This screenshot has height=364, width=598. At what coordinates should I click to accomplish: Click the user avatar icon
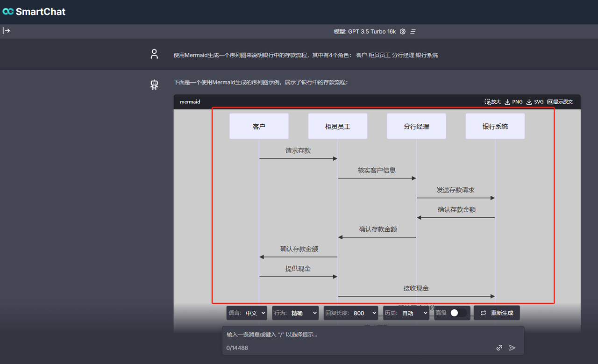point(154,54)
